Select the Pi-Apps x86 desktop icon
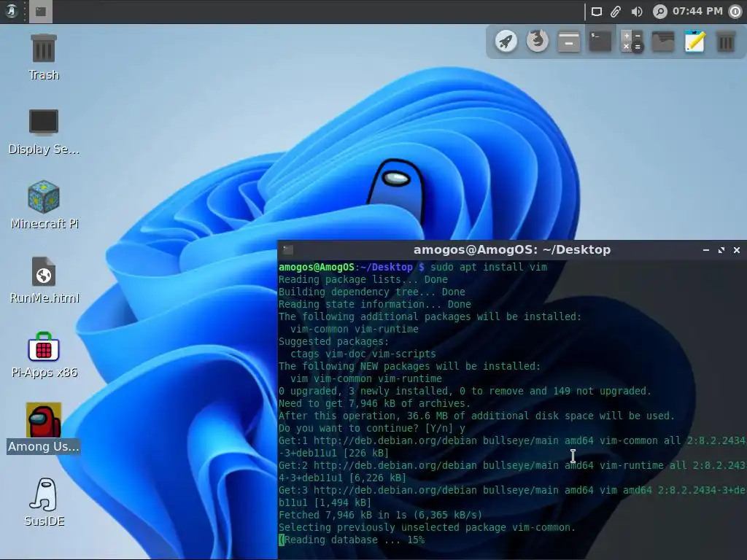747x560 pixels. 44,355
